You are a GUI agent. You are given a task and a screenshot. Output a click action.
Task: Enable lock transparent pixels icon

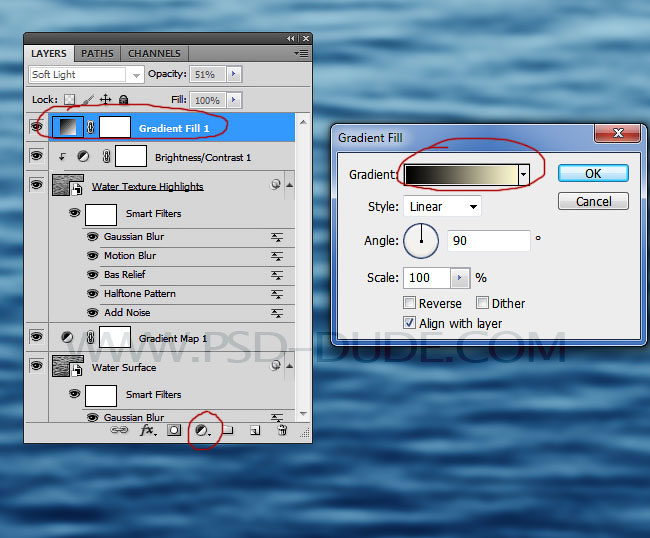[70, 99]
